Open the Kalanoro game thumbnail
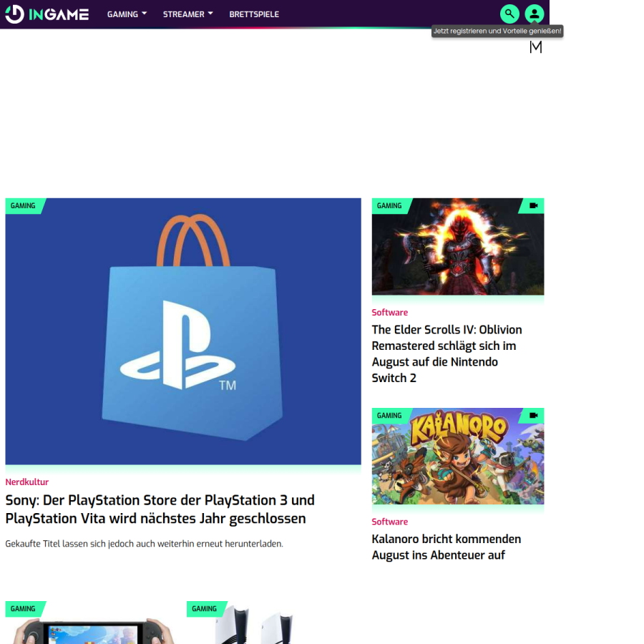This screenshot has height=644, width=644. coord(457,456)
